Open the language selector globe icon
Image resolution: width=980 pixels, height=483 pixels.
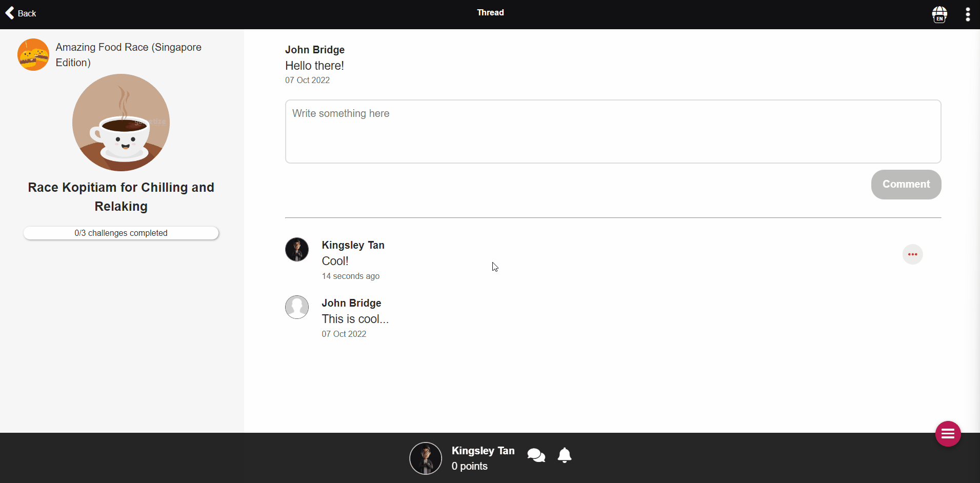pos(939,14)
